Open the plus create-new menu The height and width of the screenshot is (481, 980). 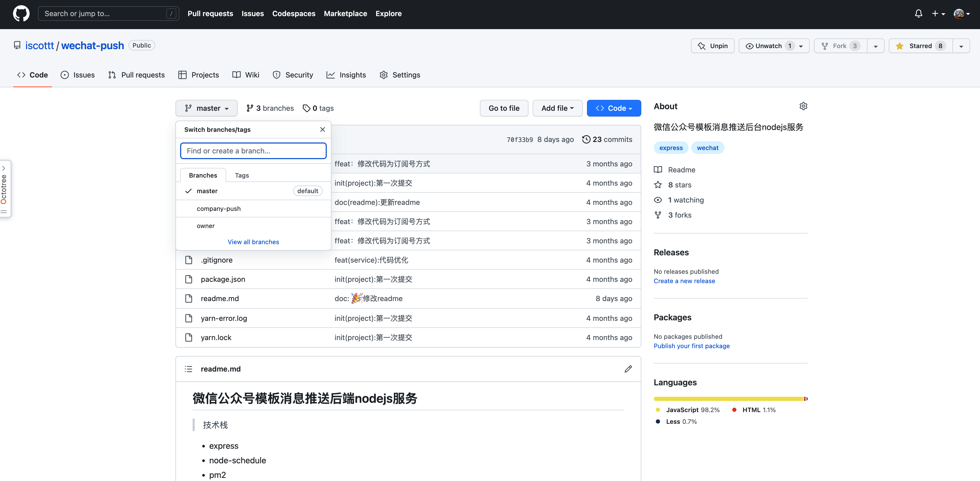[938, 14]
